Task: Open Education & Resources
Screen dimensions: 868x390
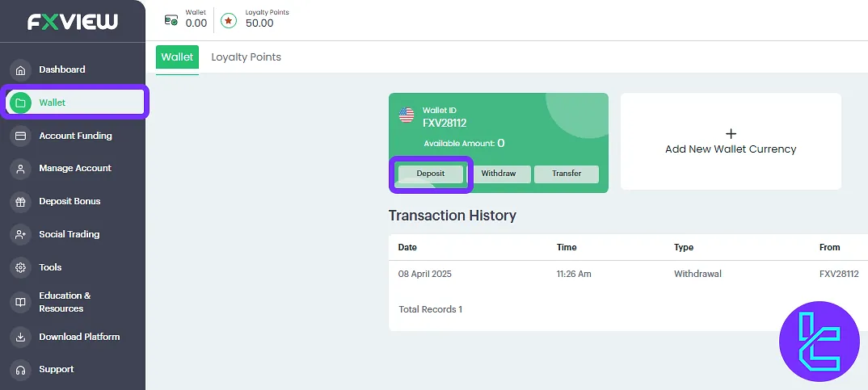Action: pos(65,302)
